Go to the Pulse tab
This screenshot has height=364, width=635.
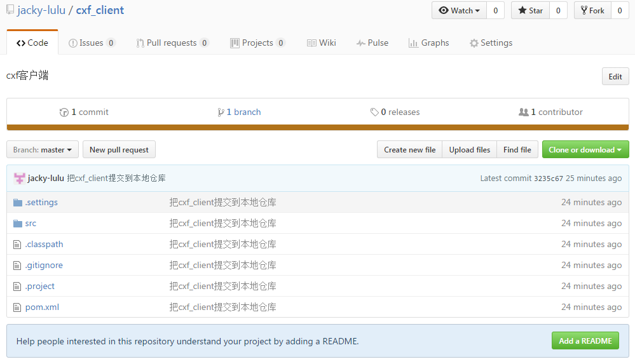pos(372,43)
